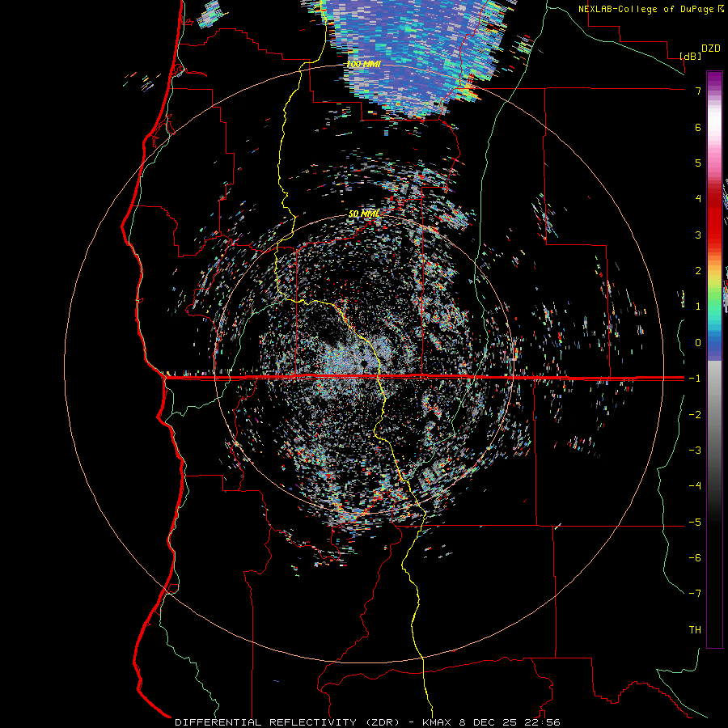Click the TH threshold label on scale

[695, 630]
